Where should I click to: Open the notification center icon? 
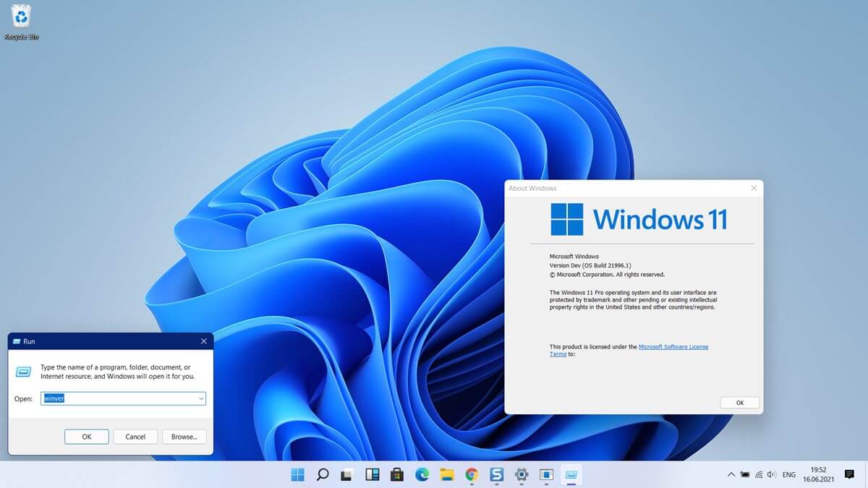[x=849, y=474]
